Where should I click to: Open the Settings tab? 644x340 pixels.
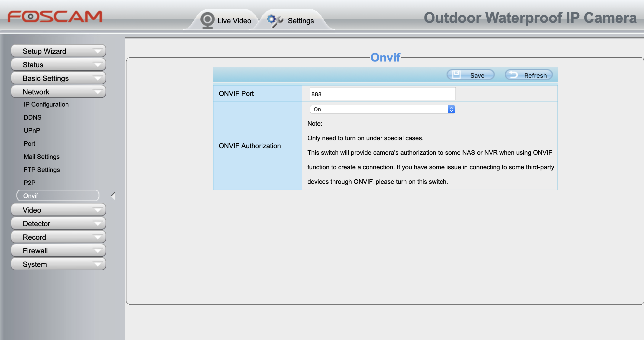tap(300, 21)
